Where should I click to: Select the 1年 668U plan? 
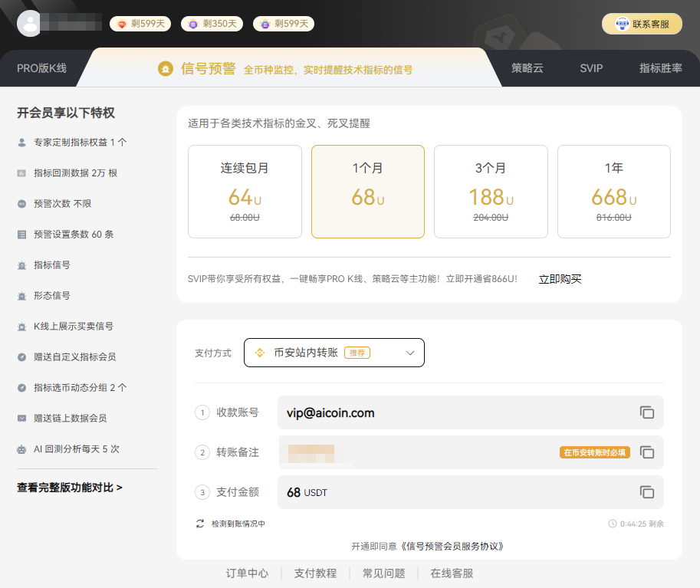coord(613,192)
